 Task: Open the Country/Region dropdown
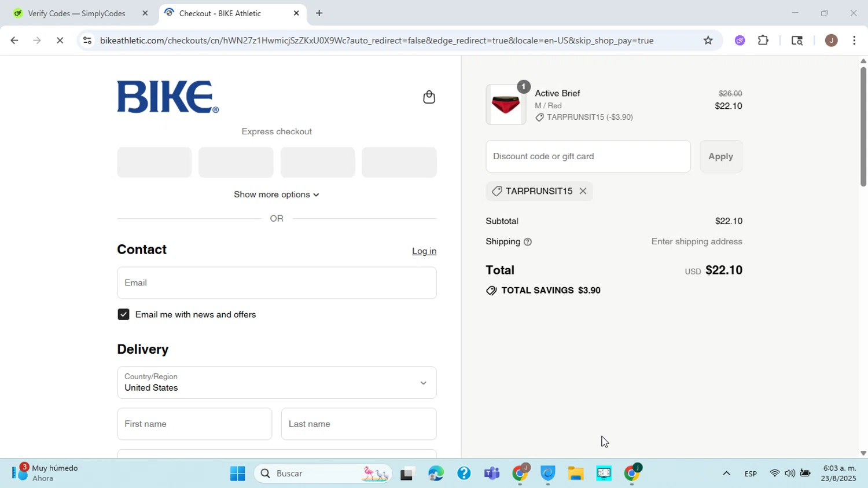click(277, 383)
